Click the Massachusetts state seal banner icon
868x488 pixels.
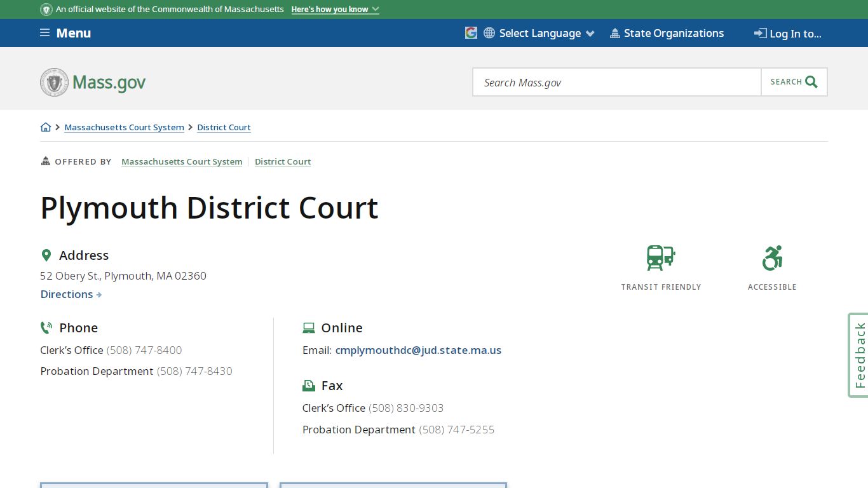click(x=46, y=10)
